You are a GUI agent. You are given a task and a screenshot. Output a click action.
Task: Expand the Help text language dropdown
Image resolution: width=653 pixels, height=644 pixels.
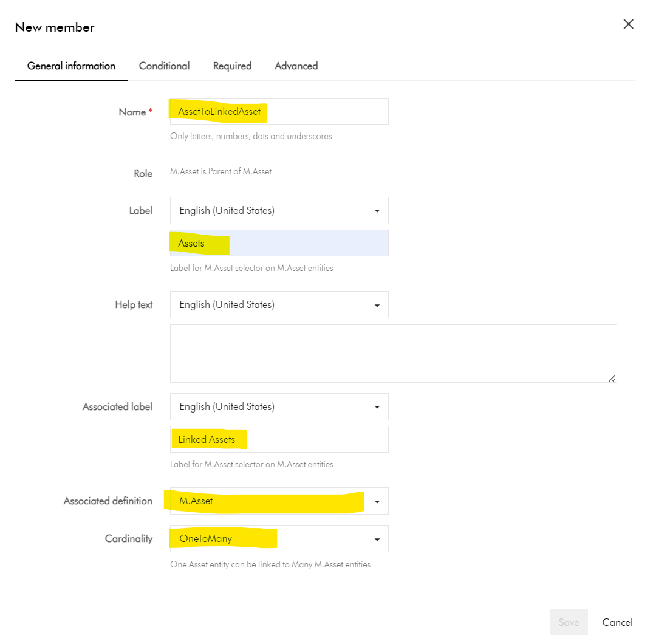click(x=279, y=305)
